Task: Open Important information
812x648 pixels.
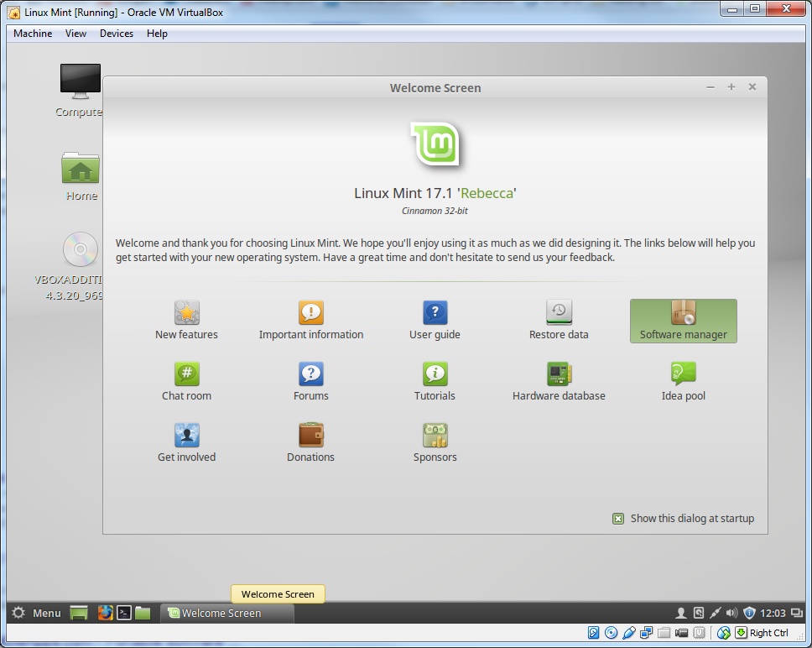Action: tap(310, 320)
